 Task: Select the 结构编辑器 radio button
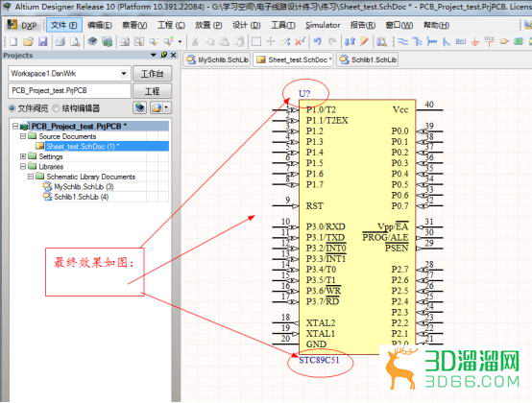click(56, 108)
